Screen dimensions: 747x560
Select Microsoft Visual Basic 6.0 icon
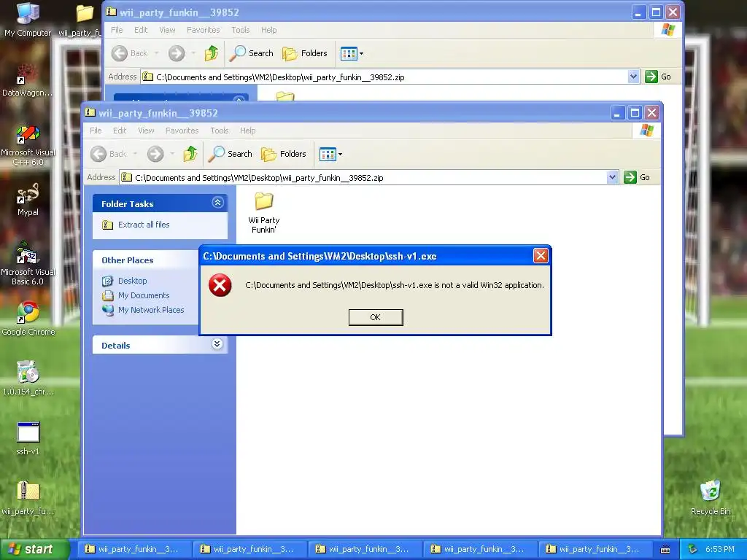pyautogui.click(x=28, y=264)
